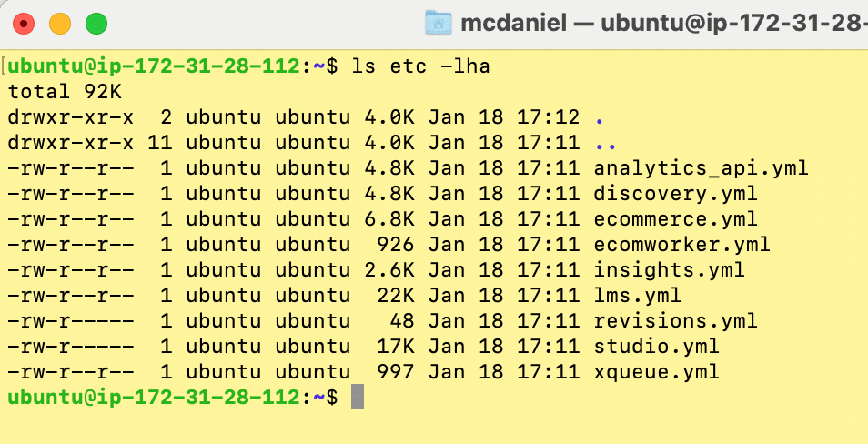
Task: Click the ecomworker.yml filename
Action: (x=682, y=245)
